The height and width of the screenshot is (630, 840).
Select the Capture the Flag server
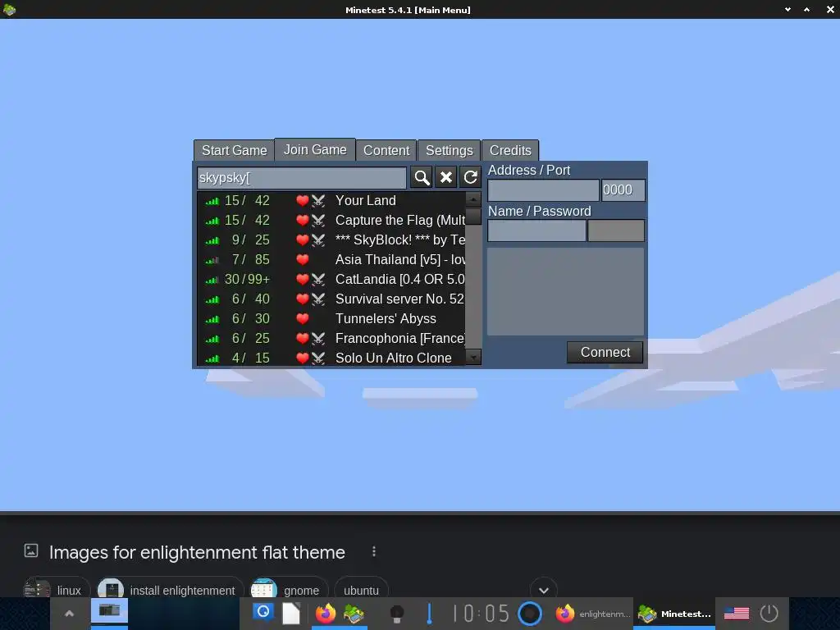331,220
